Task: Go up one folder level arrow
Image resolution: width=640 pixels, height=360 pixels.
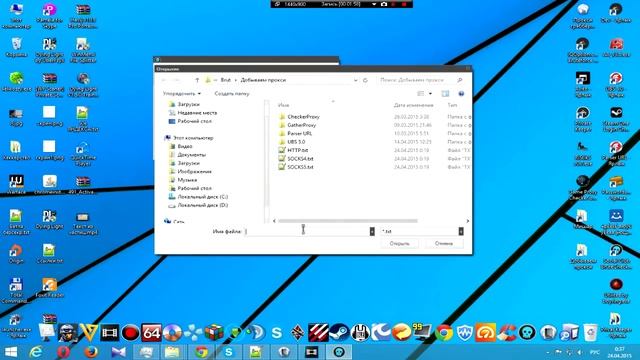Action: pos(197,80)
